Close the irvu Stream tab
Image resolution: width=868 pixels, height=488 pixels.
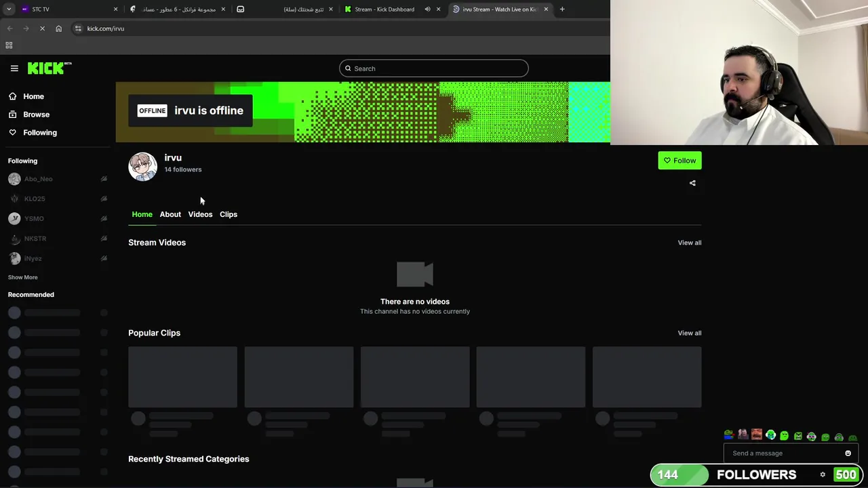click(x=546, y=9)
